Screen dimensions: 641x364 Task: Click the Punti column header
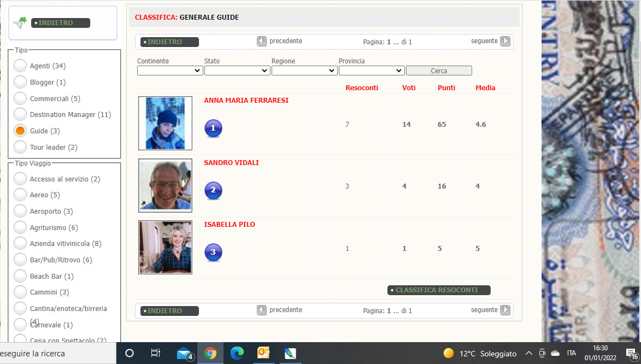pos(446,87)
